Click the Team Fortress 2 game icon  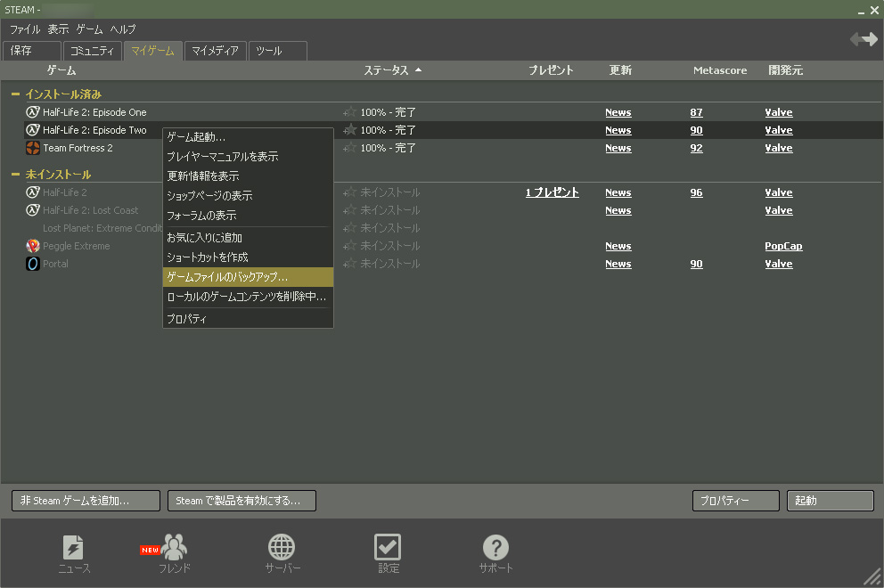(33, 148)
